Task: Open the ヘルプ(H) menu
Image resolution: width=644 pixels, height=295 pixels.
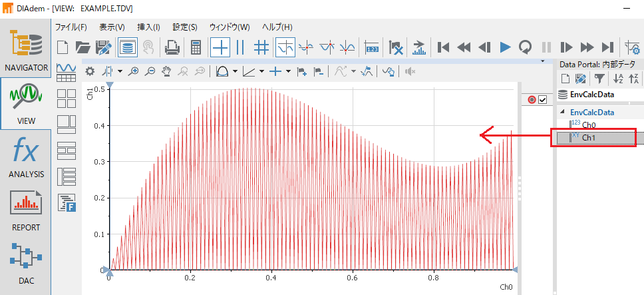Action: coord(277,27)
